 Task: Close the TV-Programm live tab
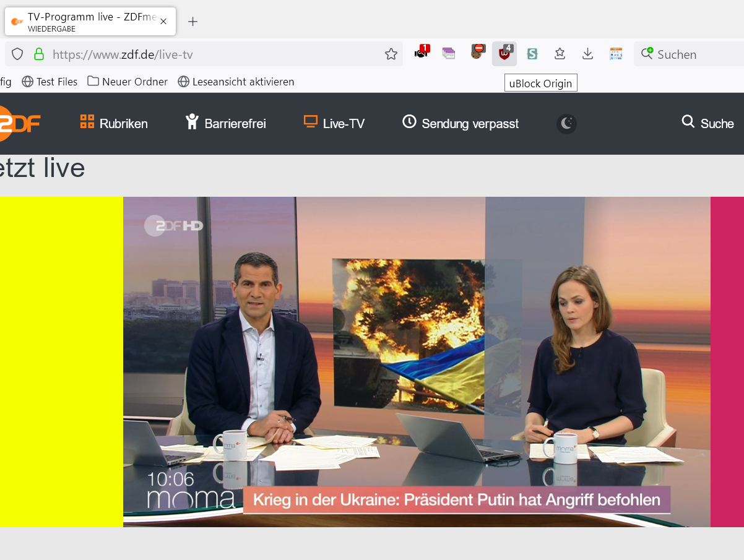[x=163, y=22]
